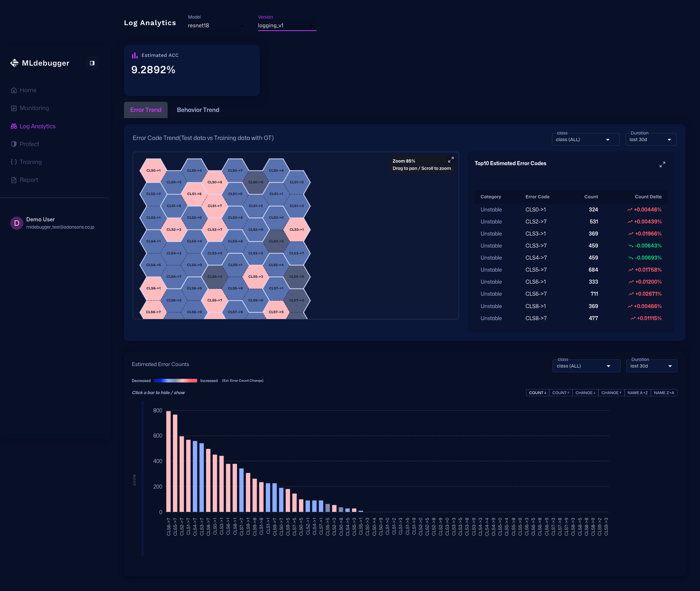Sort bars by CHANGE ascending
700x591 pixels.
click(611, 393)
